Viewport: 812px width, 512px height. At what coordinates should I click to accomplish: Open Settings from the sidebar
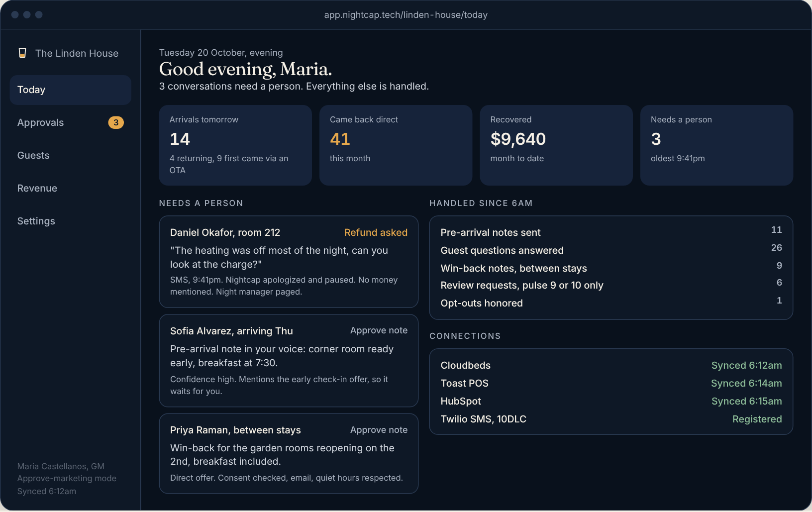pyautogui.click(x=70, y=221)
